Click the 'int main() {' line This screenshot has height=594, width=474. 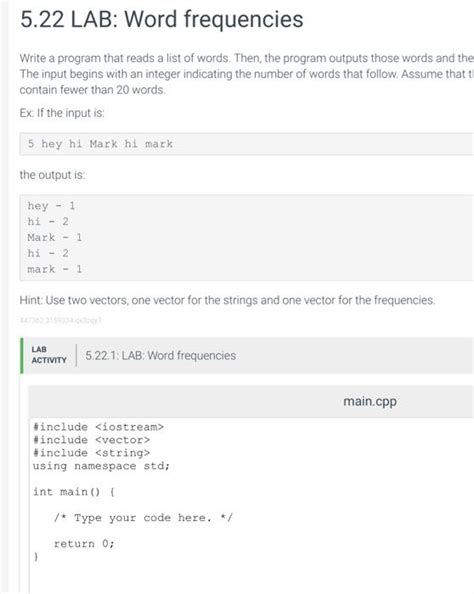coord(74,492)
